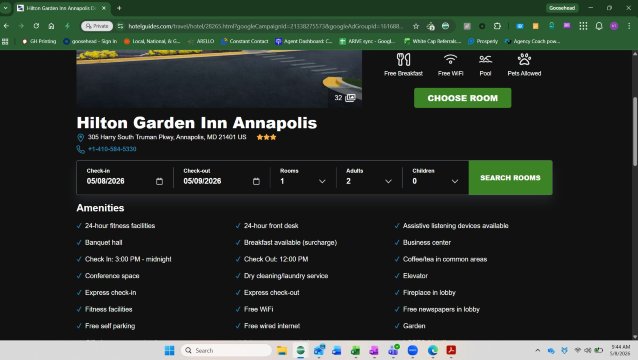Screen dimensions: 638x360
Task: Open the apps grid icon in browser toolbar
Action: click(x=583, y=26)
